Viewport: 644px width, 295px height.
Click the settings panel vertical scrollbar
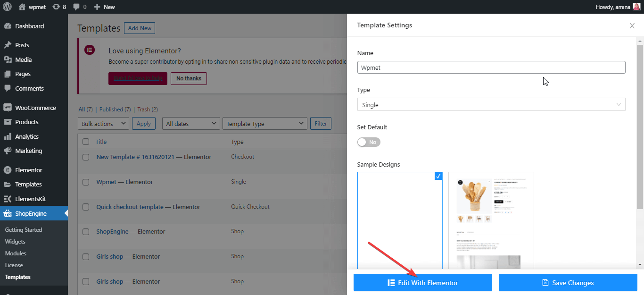640,127
